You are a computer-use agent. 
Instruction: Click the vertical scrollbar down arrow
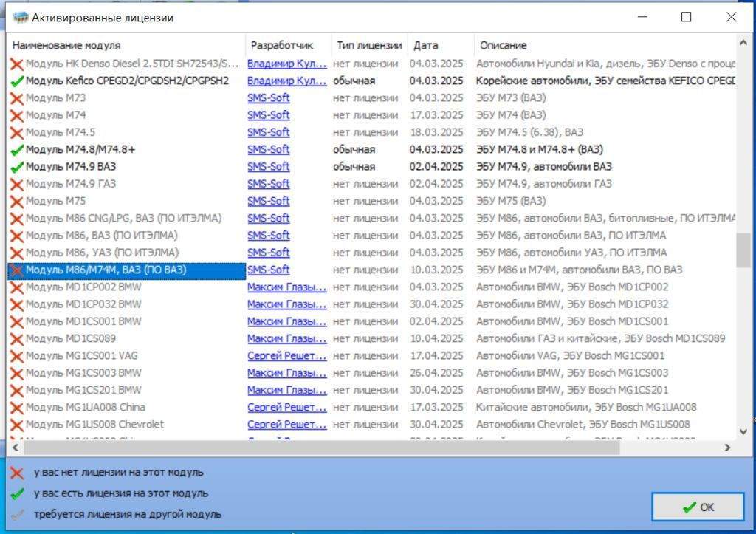coord(743,432)
